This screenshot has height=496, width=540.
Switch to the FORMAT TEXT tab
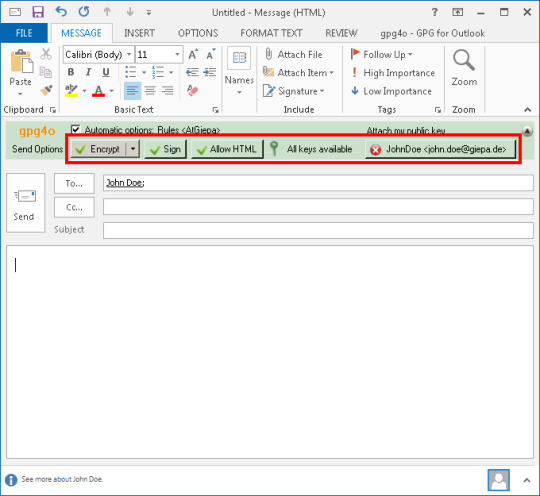(x=271, y=33)
